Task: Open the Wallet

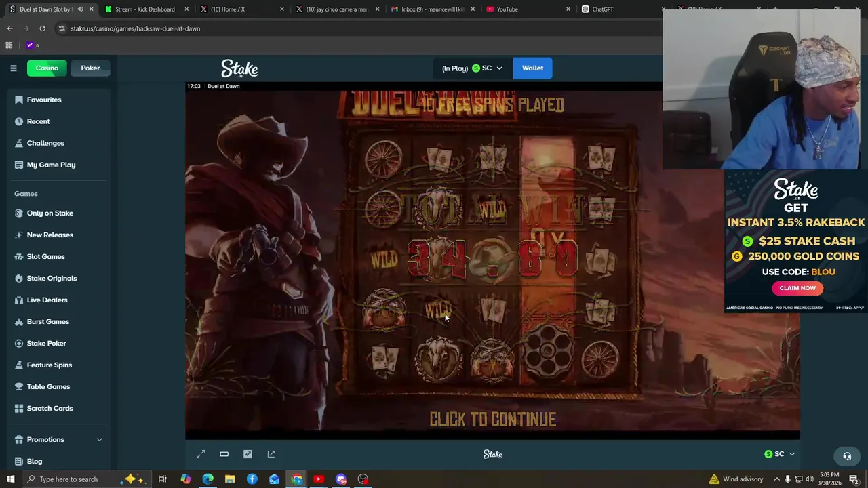Action: click(x=532, y=68)
